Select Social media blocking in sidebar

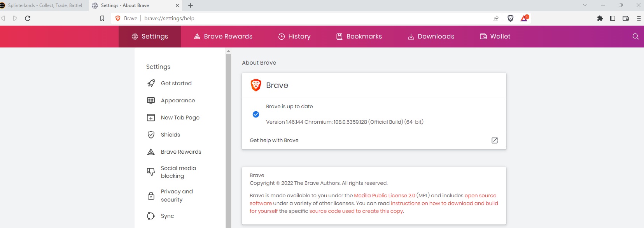(x=178, y=172)
